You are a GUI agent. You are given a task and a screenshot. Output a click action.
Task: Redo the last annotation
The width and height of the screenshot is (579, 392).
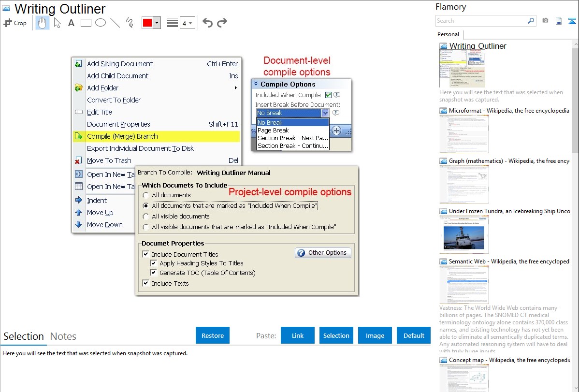[222, 23]
